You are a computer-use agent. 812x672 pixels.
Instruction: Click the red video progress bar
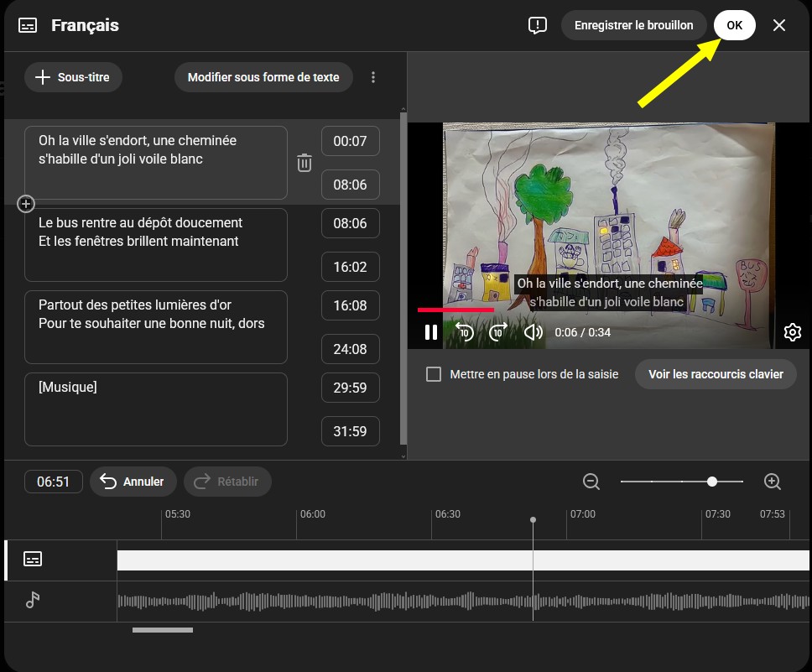[455, 310]
